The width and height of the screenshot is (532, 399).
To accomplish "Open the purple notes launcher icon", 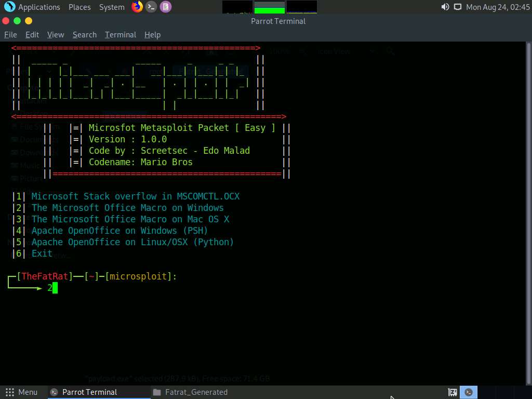I will 166,7.
